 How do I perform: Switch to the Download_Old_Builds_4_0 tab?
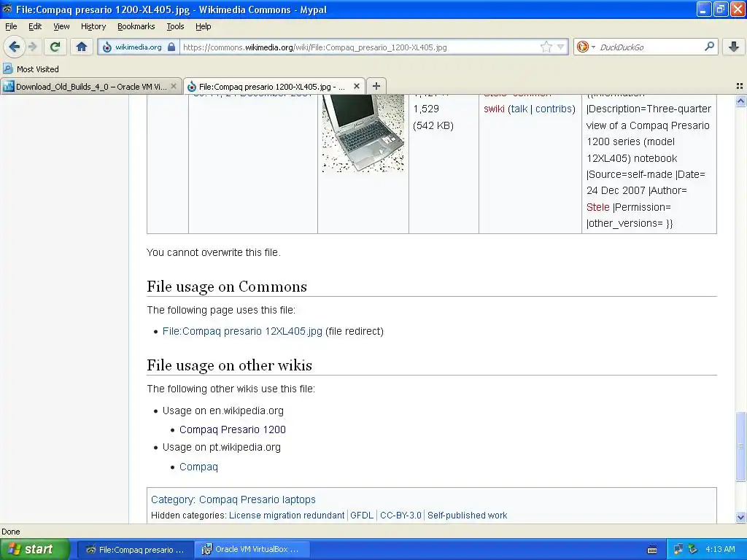(90, 86)
